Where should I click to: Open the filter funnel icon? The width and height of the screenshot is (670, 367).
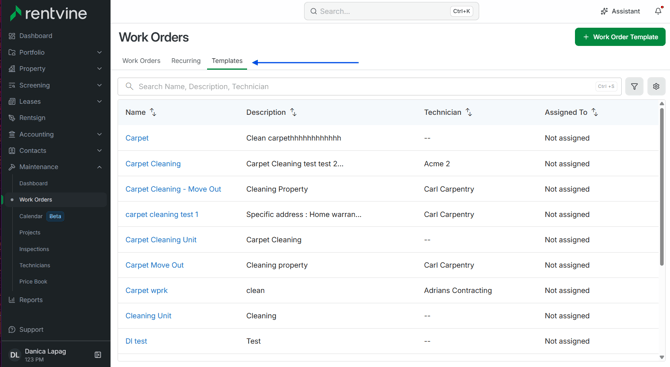(x=634, y=86)
